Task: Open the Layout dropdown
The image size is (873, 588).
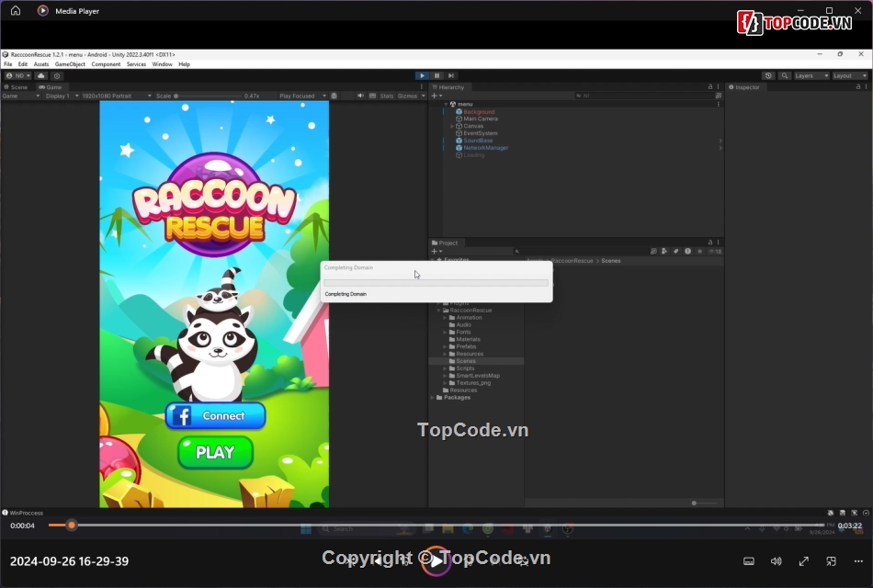Action: coord(850,75)
